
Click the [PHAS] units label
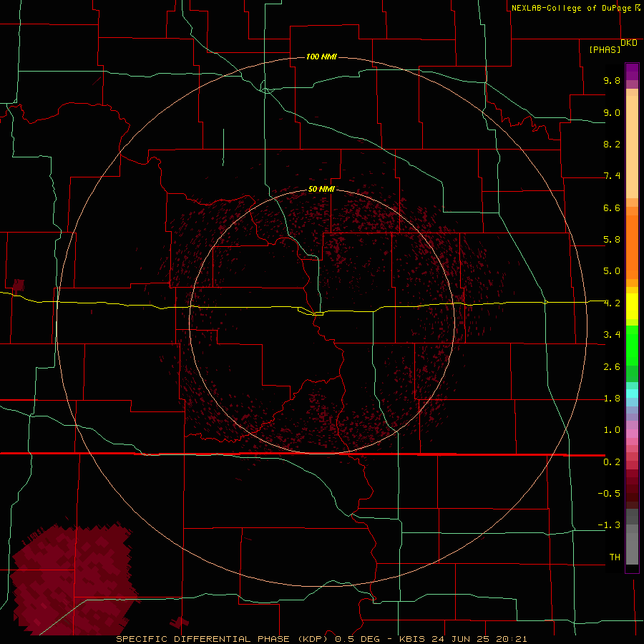click(605, 49)
